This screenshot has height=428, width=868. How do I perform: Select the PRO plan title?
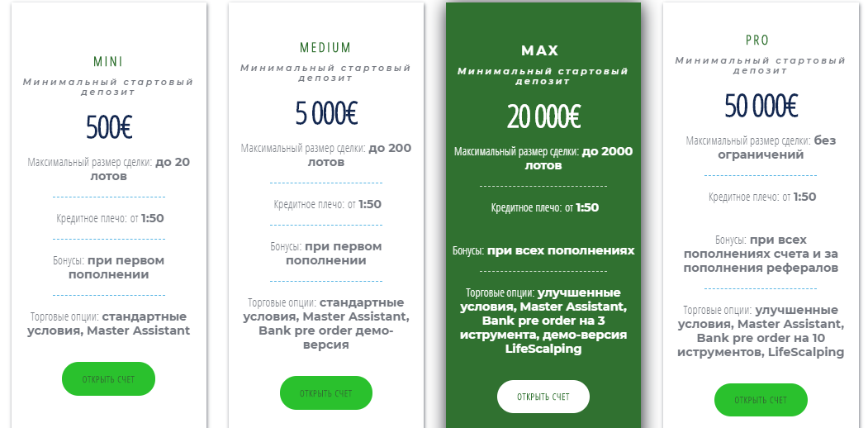(757, 40)
